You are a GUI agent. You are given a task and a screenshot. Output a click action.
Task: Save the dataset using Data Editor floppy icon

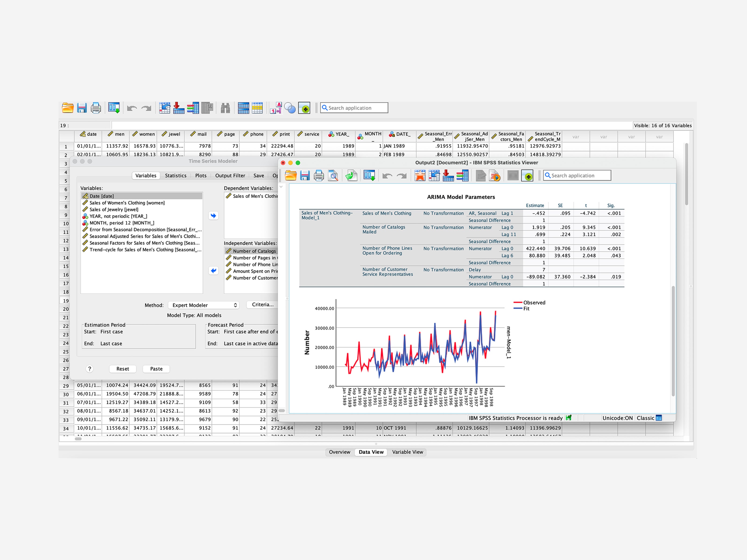click(82, 108)
